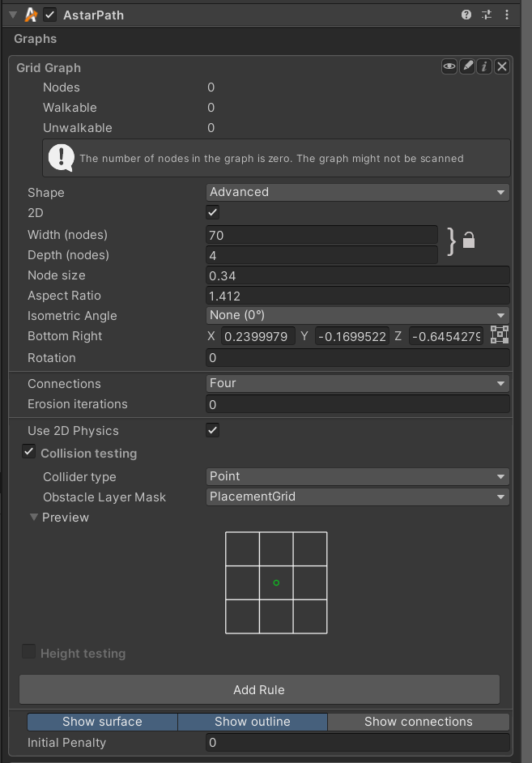This screenshot has width=532, height=763.
Task: Toggle Collision testing checkbox
Action: [28, 452]
